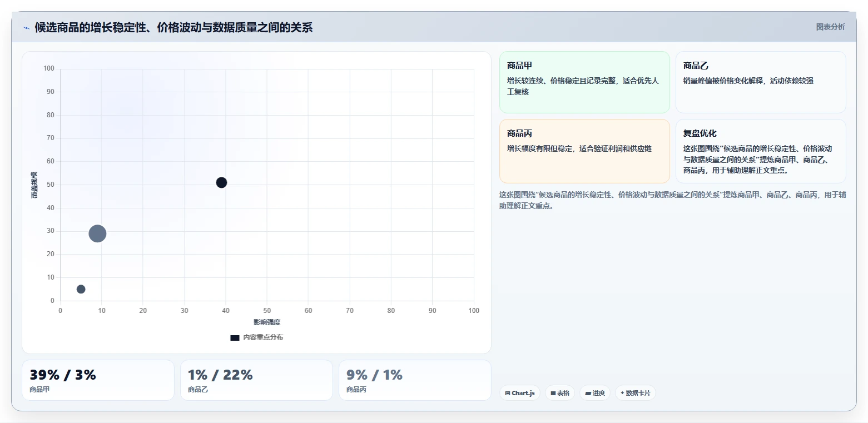Click the 商品乙 label under 1% / 22%
The height and width of the screenshot is (423, 868).
point(198,390)
